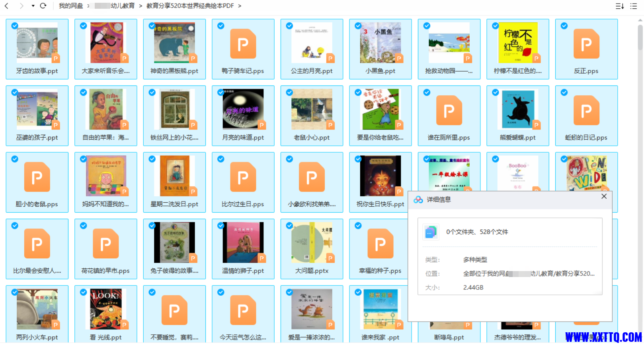The image size is (644, 345).
Task: Deselect the 反正.pps checkbox
Action: [564, 26]
